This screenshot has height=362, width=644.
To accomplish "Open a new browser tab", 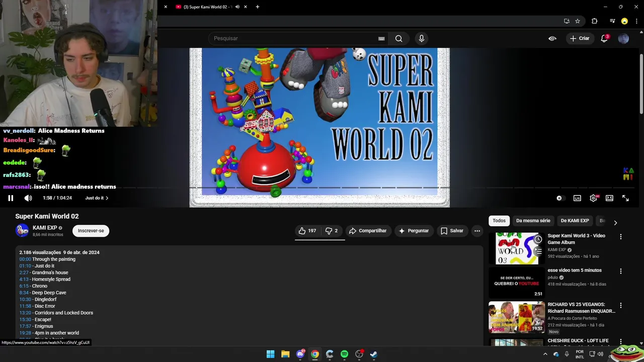I will tap(258, 7).
